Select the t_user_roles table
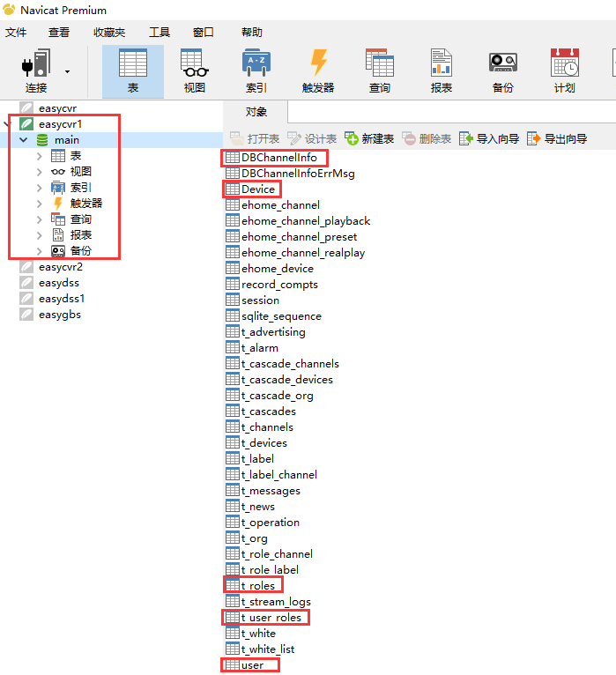Screen dimensions: 616x675 [x=271, y=618]
